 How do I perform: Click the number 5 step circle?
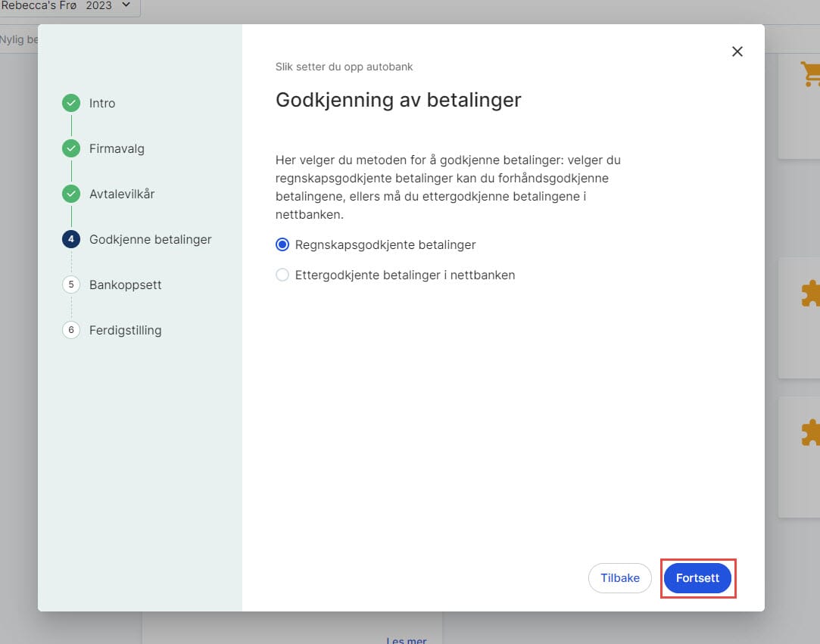(x=71, y=285)
